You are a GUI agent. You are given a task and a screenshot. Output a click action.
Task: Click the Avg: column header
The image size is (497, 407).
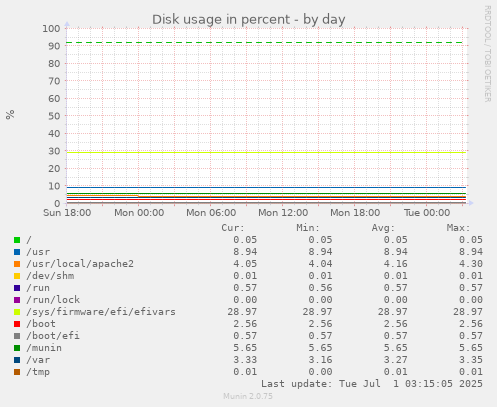click(x=383, y=228)
